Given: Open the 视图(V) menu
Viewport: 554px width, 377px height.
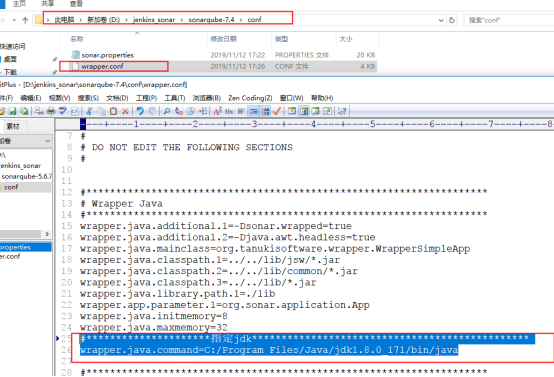Looking at the screenshot, I should (x=59, y=98).
